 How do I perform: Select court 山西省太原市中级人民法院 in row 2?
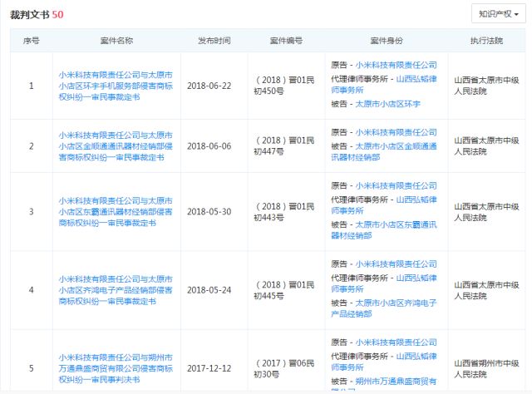tap(486, 146)
